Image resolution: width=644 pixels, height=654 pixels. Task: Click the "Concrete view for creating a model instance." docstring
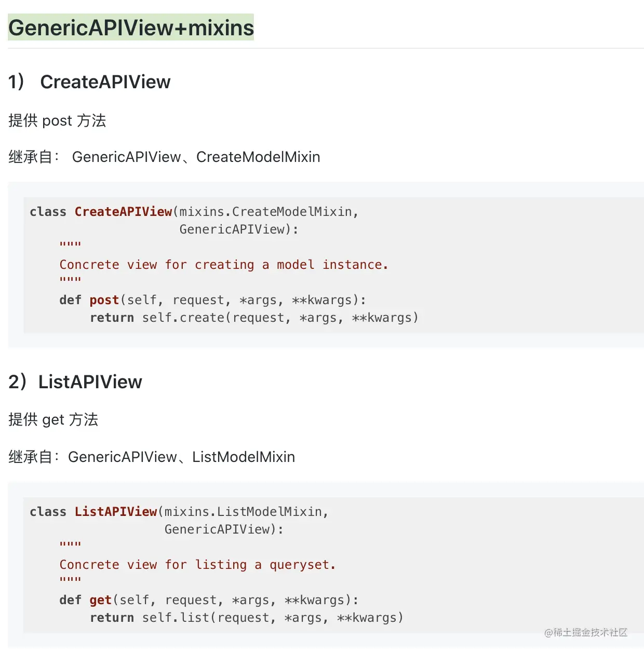pyautogui.click(x=224, y=265)
